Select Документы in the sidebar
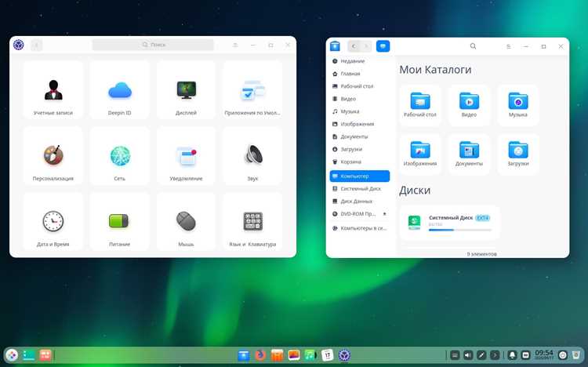Viewport: 588px width, 367px height. pyautogui.click(x=360, y=136)
